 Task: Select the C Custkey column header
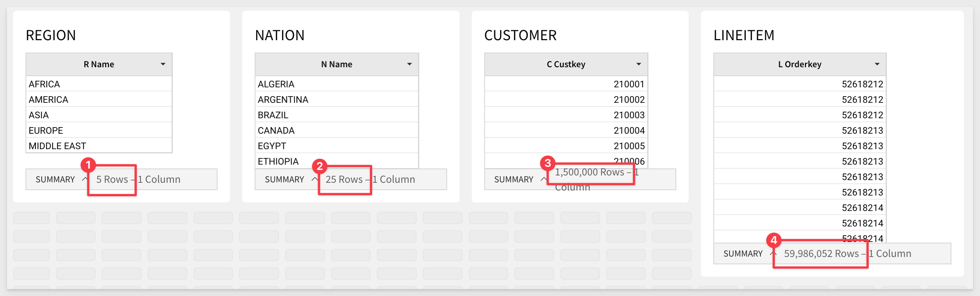coord(566,64)
